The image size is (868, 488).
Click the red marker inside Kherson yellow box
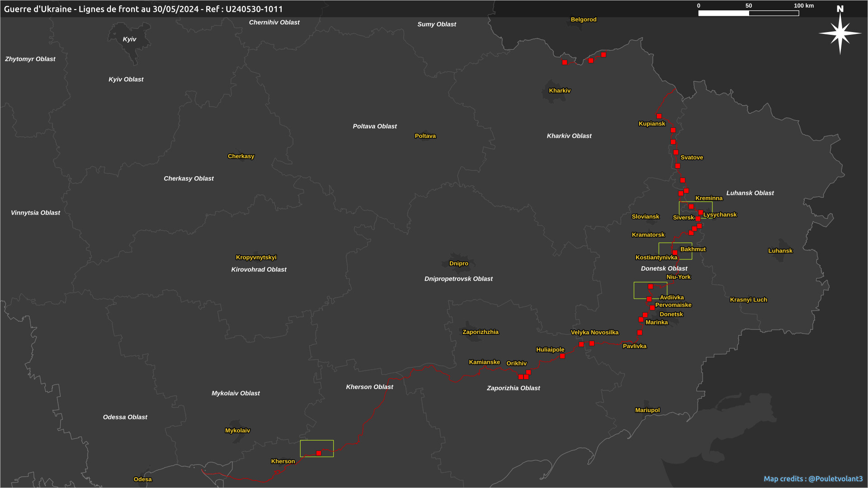[x=319, y=453]
